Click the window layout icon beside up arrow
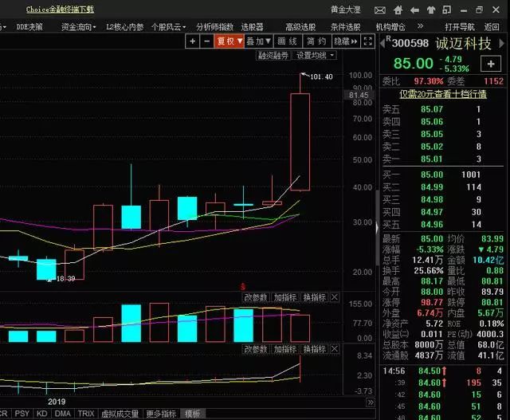The width and height of the screenshot is (510, 420). point(447,10)
